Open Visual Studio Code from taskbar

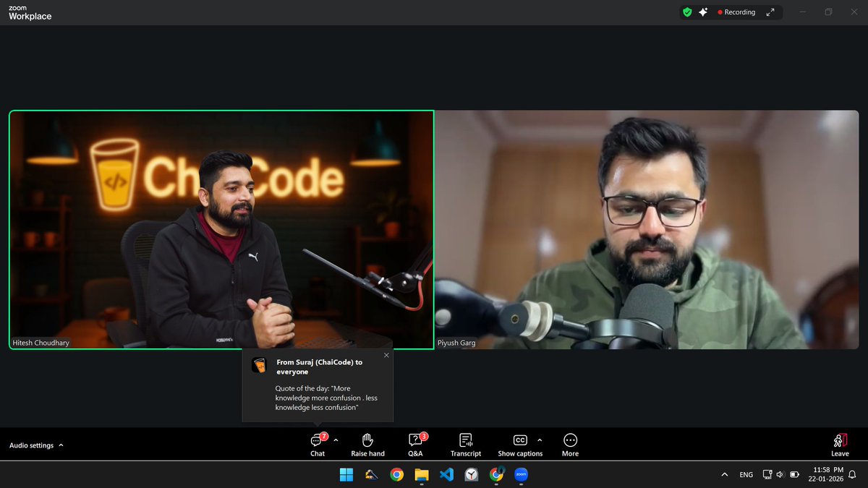[x=446, y=475]
